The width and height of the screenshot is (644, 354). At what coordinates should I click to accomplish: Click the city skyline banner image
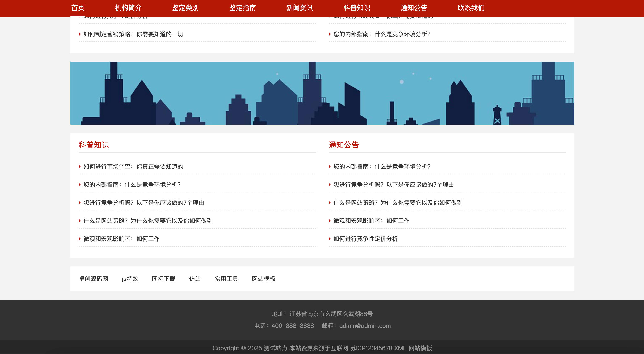tap(322, 93)
